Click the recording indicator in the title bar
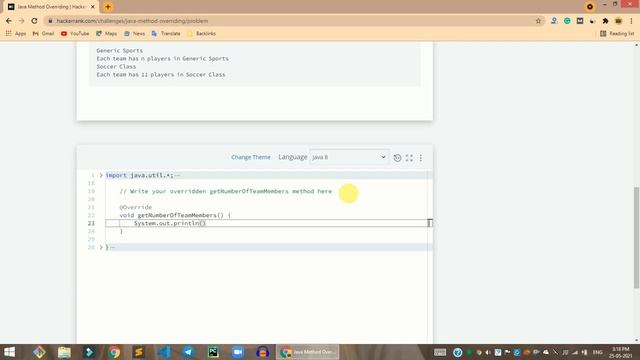This screenshot has height=360, width=640. (x=590, y=7)
